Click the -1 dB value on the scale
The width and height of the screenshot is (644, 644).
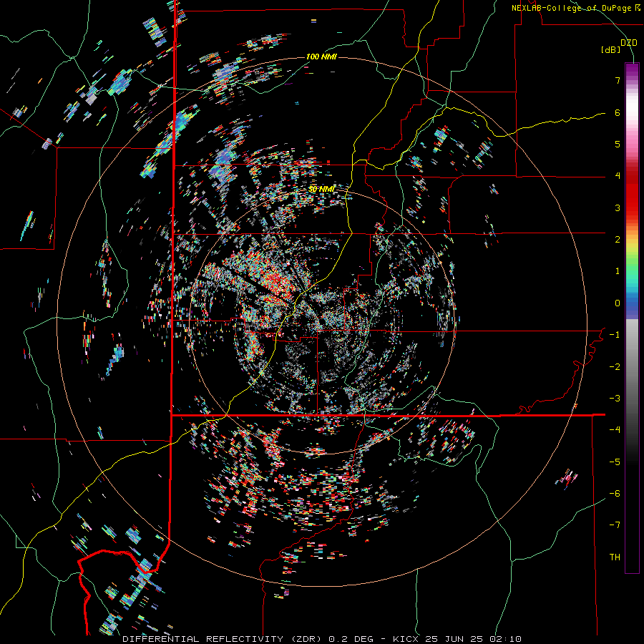615,335
